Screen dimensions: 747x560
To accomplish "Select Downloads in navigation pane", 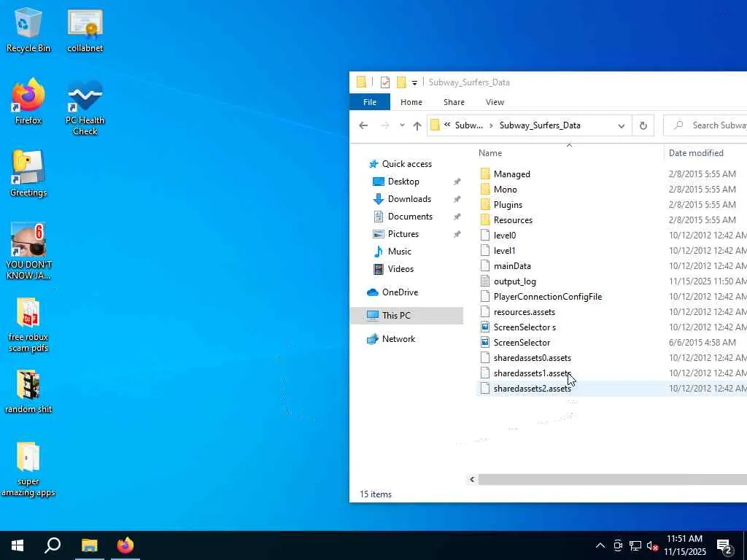I will pyautogui.click(x=409, y=199).
